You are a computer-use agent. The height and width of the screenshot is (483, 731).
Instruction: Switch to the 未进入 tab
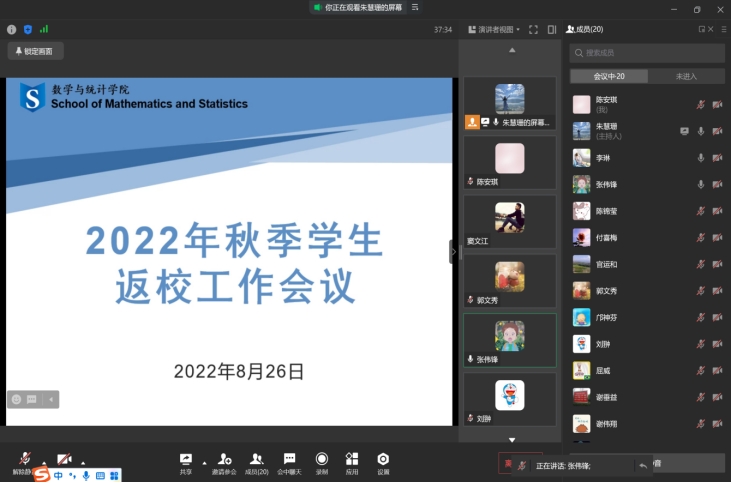coord(686,76)
